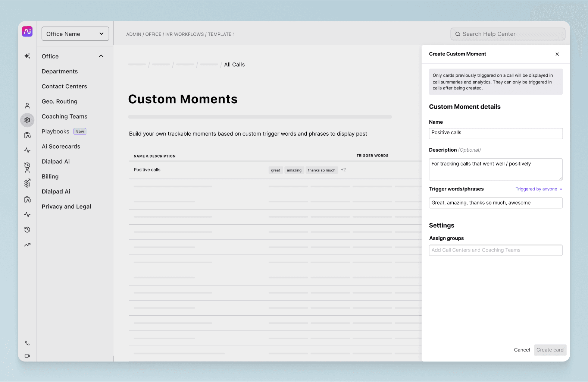The width and height of the screenshot is (588, 382).
Task: Open the 'Triggered by anyone' dropdown
Action: [x=538, y=189]
